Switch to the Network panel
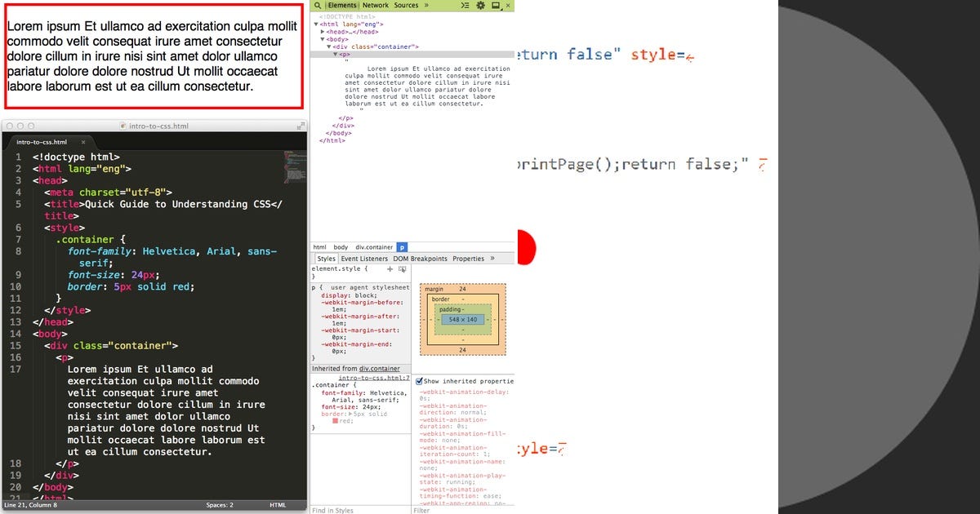The height and width of the screenshot is (514, 980). coord(375,5)
